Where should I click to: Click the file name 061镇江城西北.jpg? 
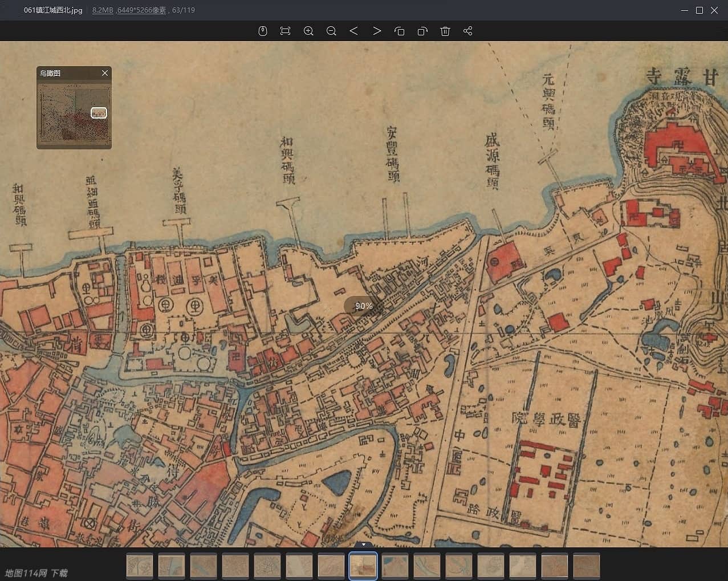53,10
